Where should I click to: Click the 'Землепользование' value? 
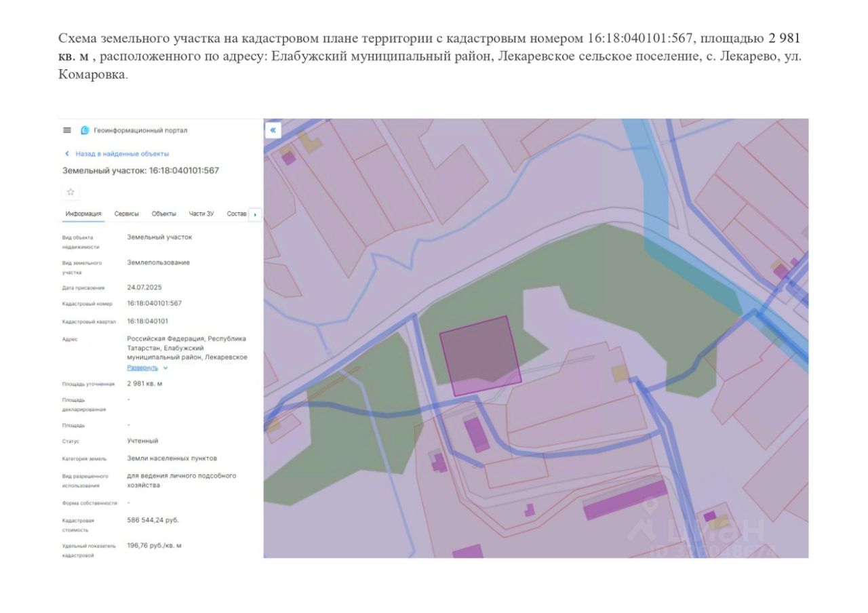point(159,262)
